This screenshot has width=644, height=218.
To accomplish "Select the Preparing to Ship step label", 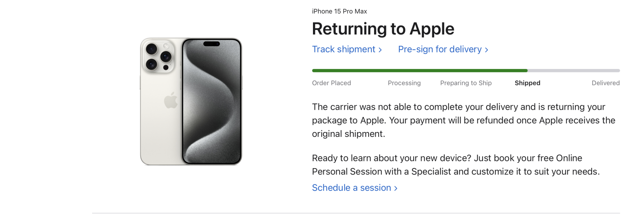I will pyautogui.click(x=466, y=83).
